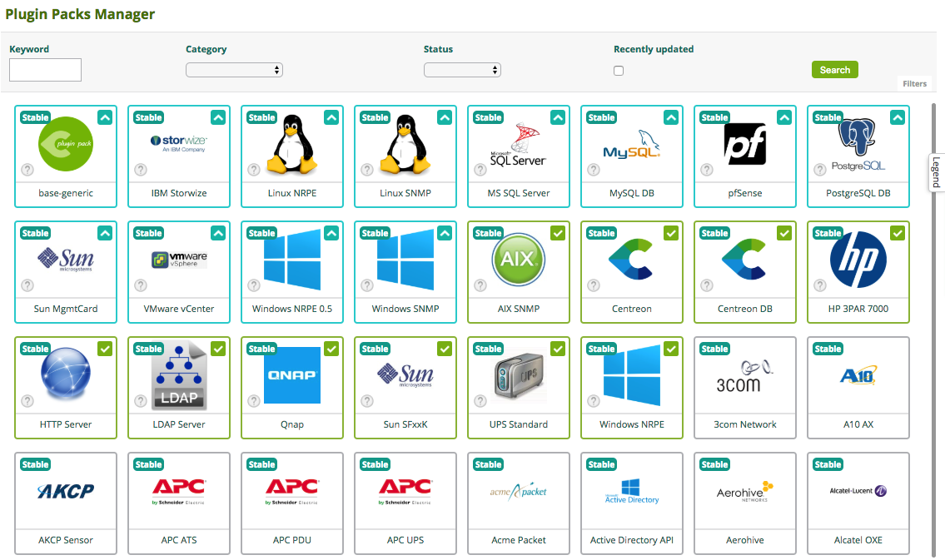Toggle the installed checkmark on HTTP Server
This screenshot has width=945, height=560.
105,349
